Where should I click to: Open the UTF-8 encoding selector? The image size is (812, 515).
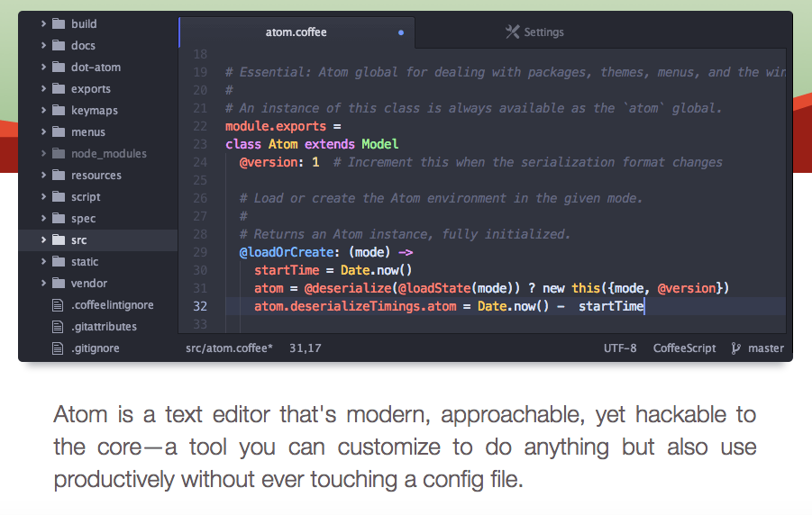pos(620,348)
